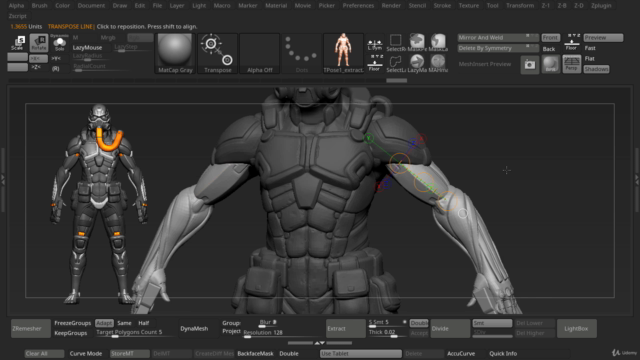Click the Extract button
The image size is (640, 360).
(x=346, y=329)
